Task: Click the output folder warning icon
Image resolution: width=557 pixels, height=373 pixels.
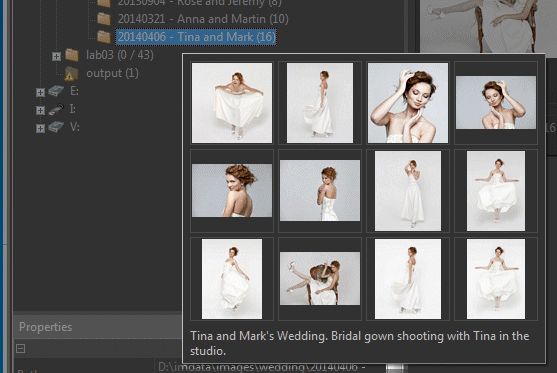Action: coord(71,74)
